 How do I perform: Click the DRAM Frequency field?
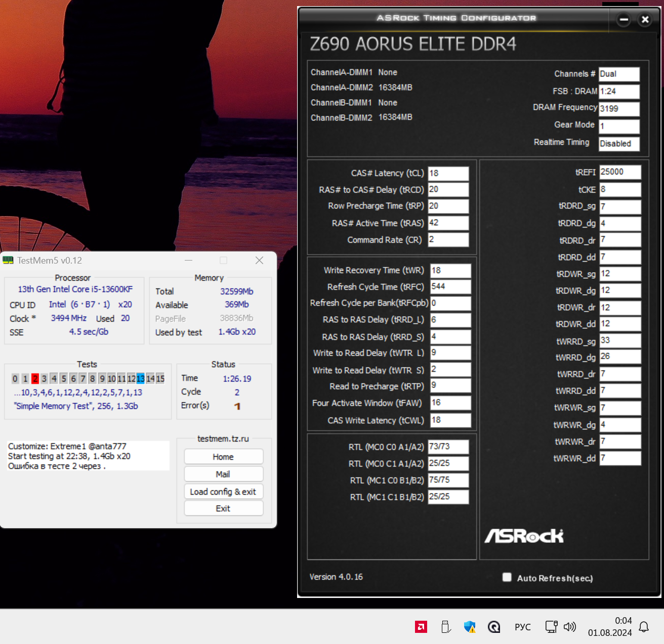click(619, 109)
